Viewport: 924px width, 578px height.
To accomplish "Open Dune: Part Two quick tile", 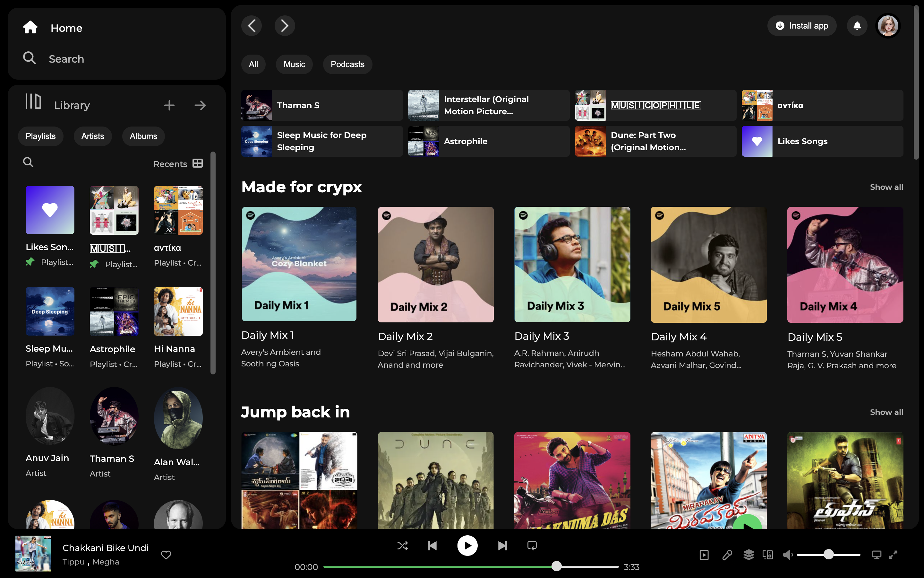I will pyautogui.click(x=655, y=141).
